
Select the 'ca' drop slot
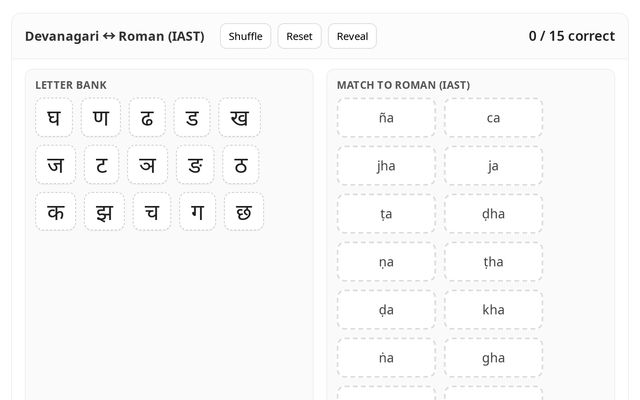pos(493,118)
